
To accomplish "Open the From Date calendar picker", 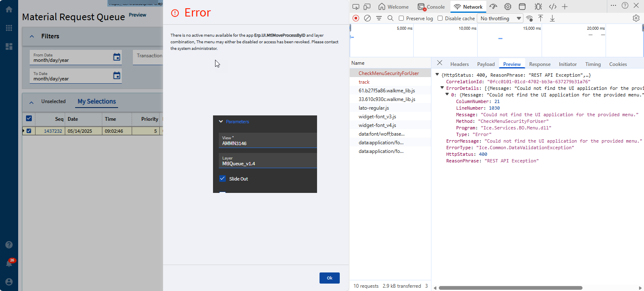I will (117, 57).
